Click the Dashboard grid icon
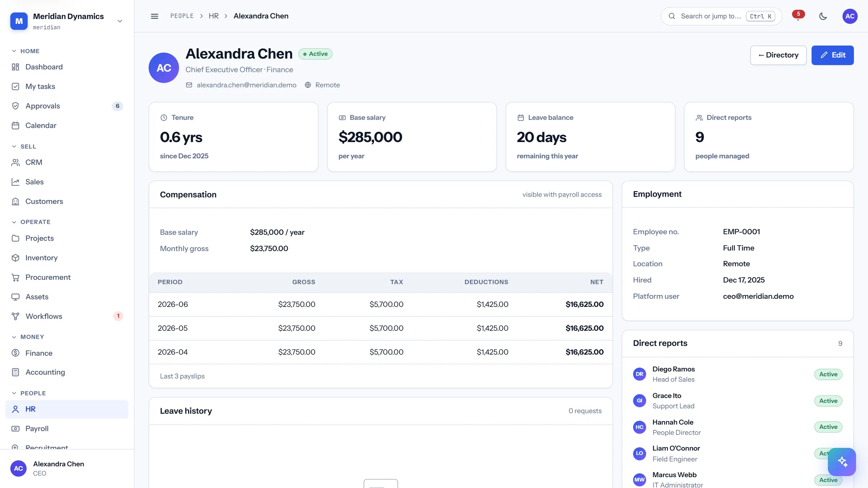The height and width of the screenshot is (488, 868). tap(15, 67)
